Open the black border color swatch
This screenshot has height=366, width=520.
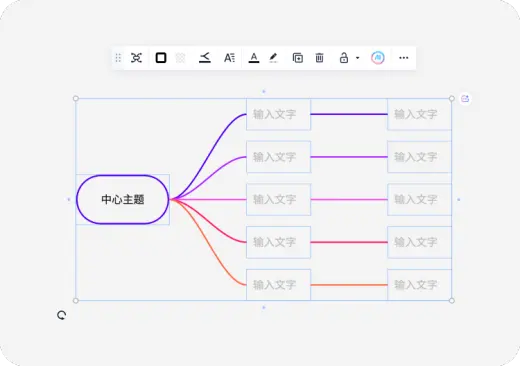161,58
